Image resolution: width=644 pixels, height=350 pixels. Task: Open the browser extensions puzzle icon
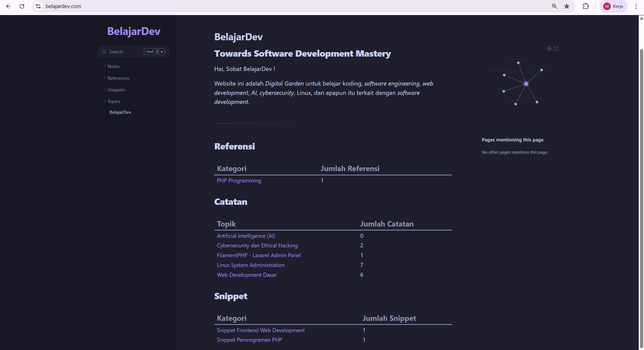pyautogui.click(x=586, y=6)
